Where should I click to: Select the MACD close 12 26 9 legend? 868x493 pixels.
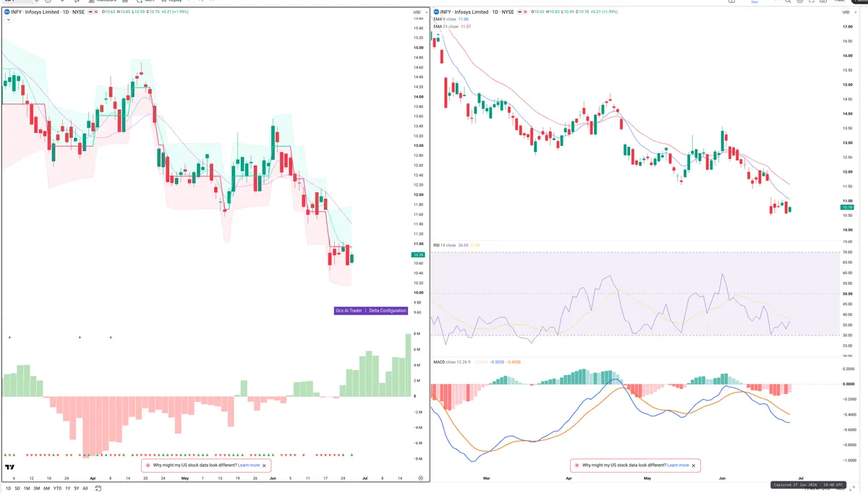(x=451, y=361)
